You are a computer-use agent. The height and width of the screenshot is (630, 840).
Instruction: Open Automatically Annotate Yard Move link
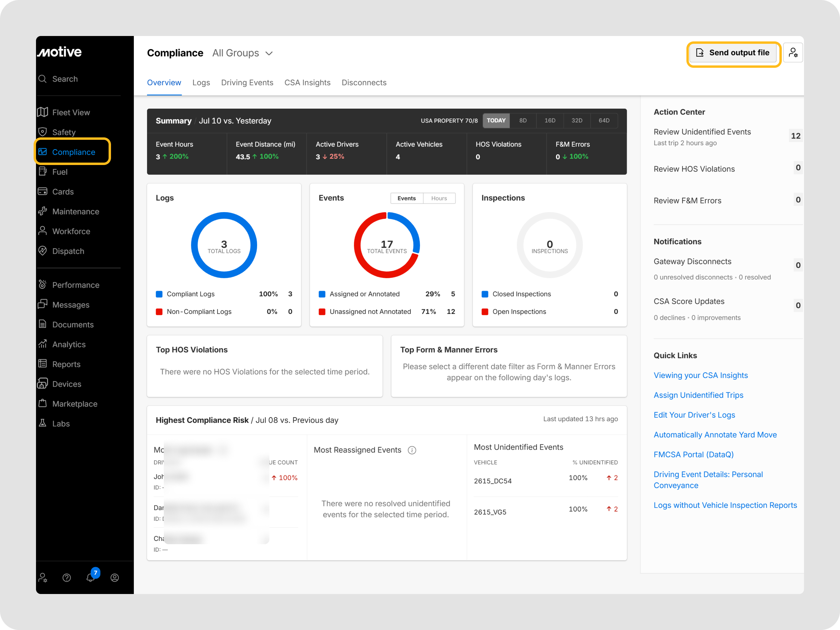(x=715, y=434)
